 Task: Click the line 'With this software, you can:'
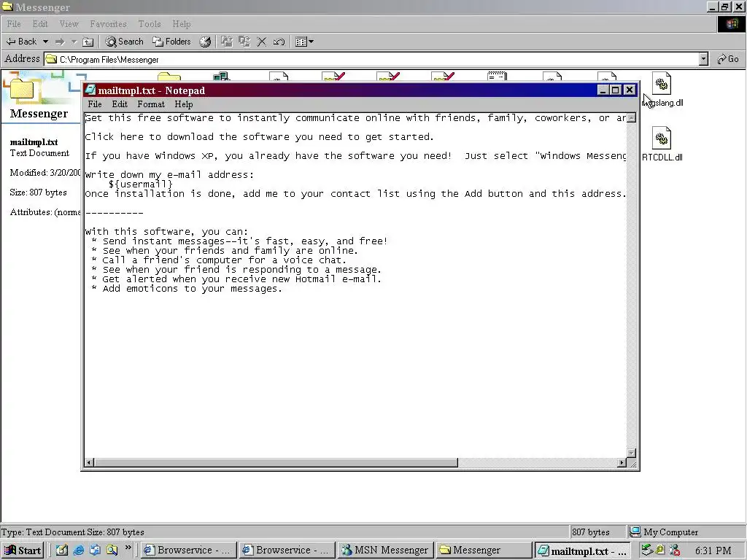pyautogui.click(x=166, y=232)
